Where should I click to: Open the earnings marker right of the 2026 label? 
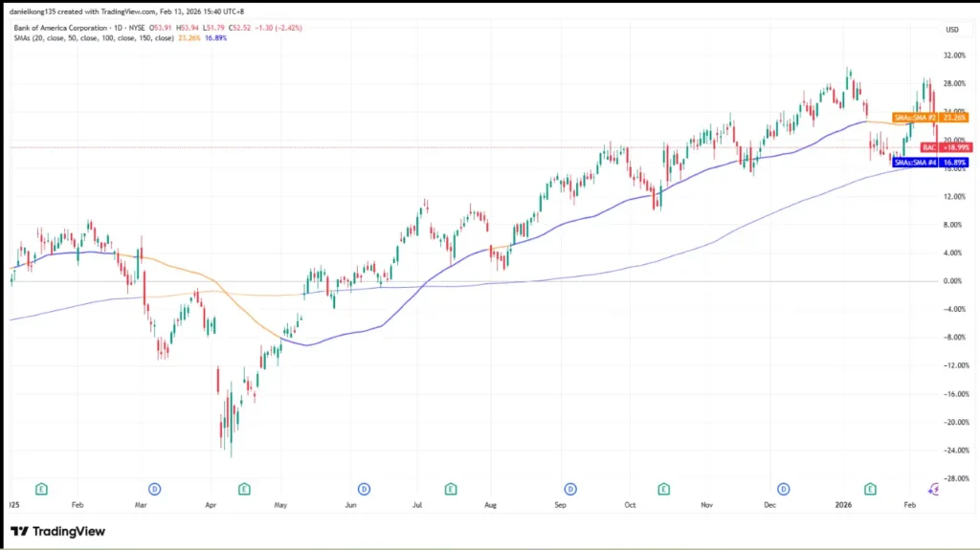tap(870, 489)
